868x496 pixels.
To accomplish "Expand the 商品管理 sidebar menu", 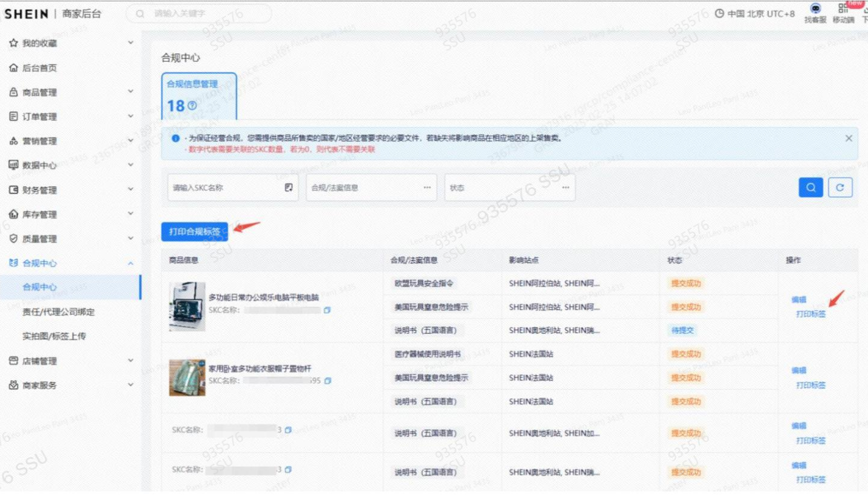I will click(x=70, y=92).
